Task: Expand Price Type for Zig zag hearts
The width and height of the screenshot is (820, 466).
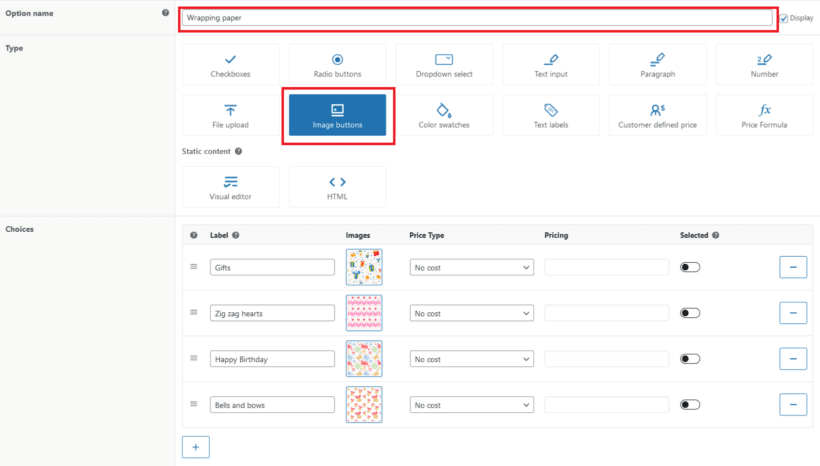Action: coord(471,314)
